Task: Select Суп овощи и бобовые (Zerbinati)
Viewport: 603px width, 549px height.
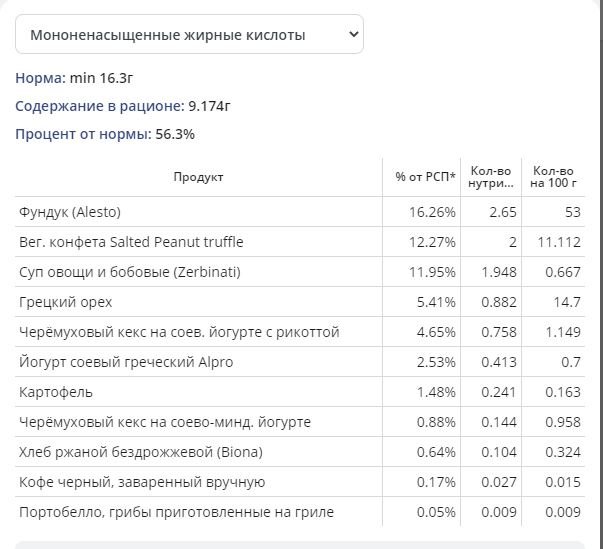Action: click(300, 272)
